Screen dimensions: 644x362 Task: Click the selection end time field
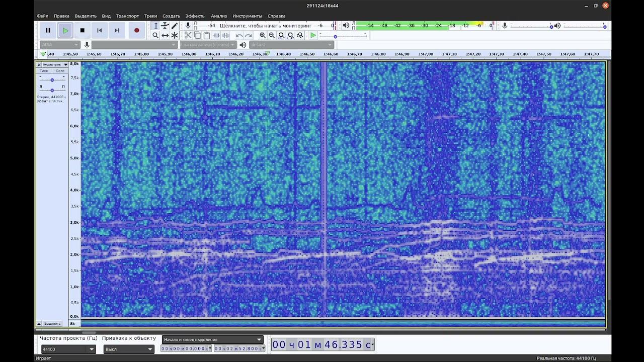coord(239,348)
